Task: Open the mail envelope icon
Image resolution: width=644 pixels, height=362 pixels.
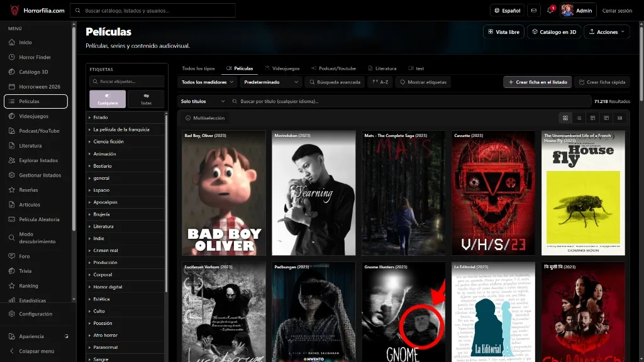Action: point(534,11)
